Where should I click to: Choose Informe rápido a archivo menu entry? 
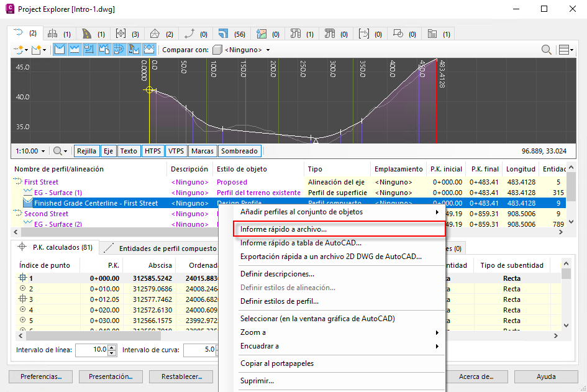283,229
